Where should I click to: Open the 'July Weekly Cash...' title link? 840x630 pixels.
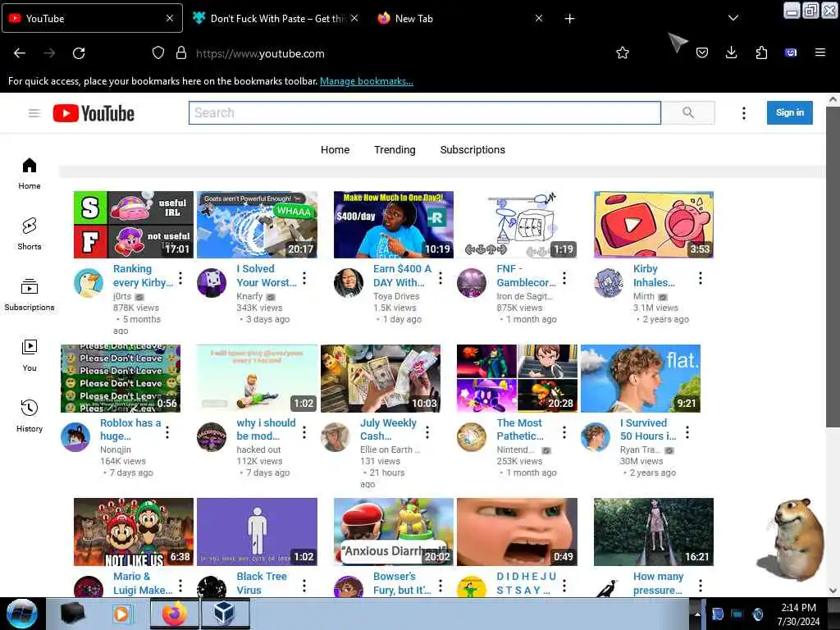pyautogui.click(x=388, y=429)
